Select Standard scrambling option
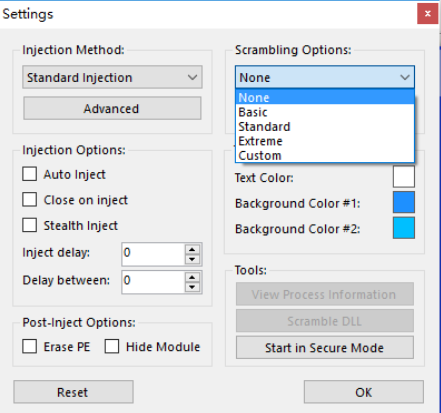The width and height of the screenshot is (441, 413). tap(325, 127)
